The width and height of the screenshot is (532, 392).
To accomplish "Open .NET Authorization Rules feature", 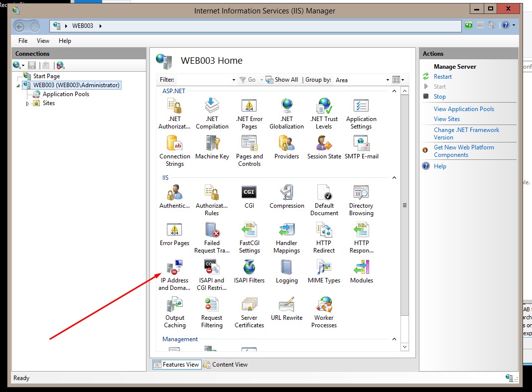I will tap(174, 114).
